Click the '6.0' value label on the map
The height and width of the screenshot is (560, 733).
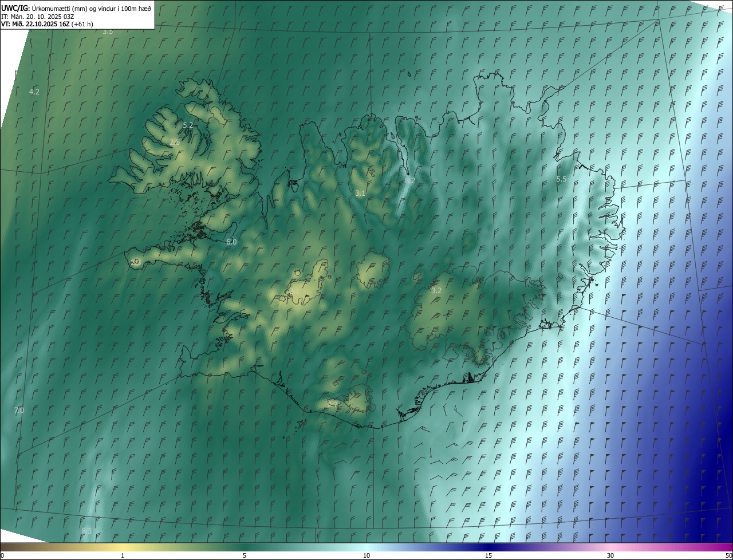tap(231, 242)
